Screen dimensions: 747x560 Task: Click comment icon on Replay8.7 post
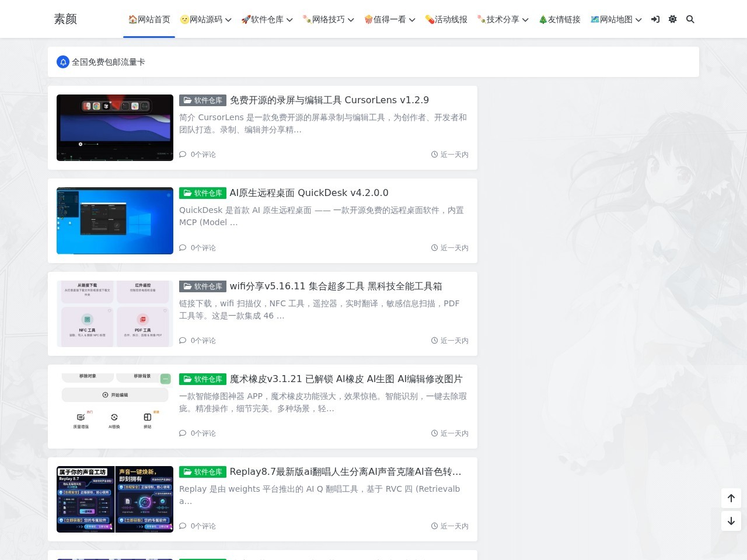183,526
